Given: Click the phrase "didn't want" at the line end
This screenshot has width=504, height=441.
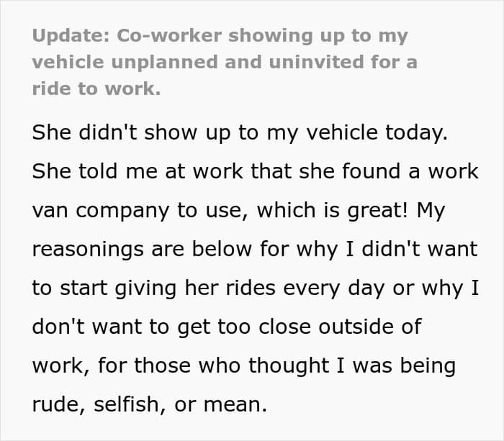Looking at the screenshot, I should pos(420,249).
